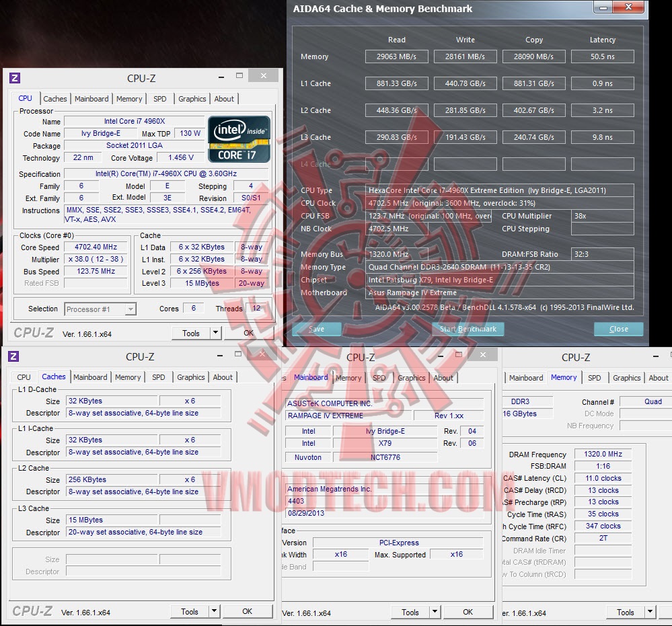Click the DRAM Frequency 1320.0 MHz value
Viewport: 672px width, 626px height.
[x=603, y=454]
